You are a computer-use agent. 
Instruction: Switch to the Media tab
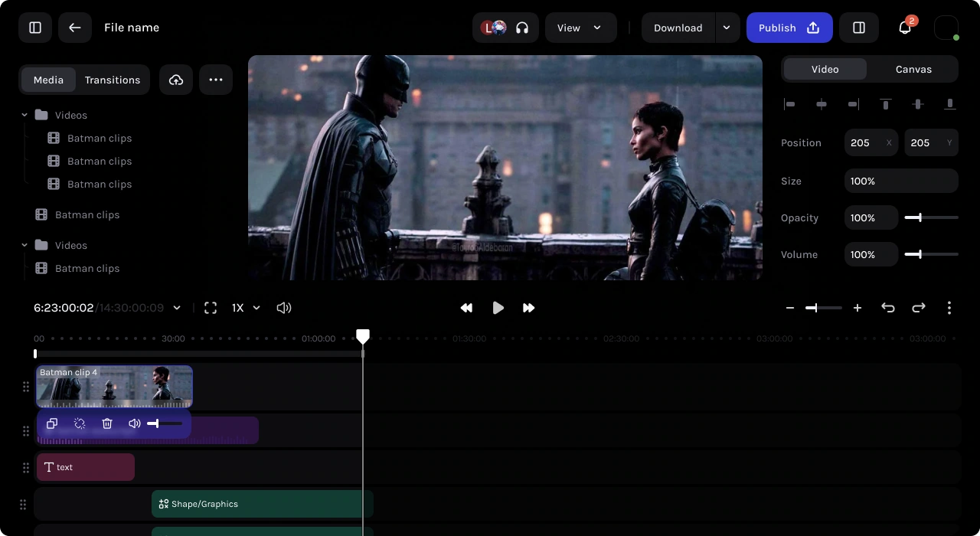pos(48,80)
